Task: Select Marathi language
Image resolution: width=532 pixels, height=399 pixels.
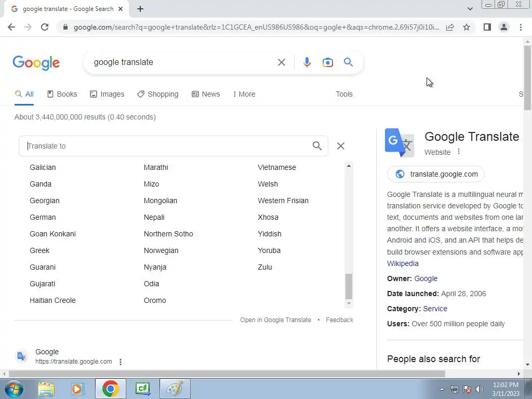Action: (156, 167)
